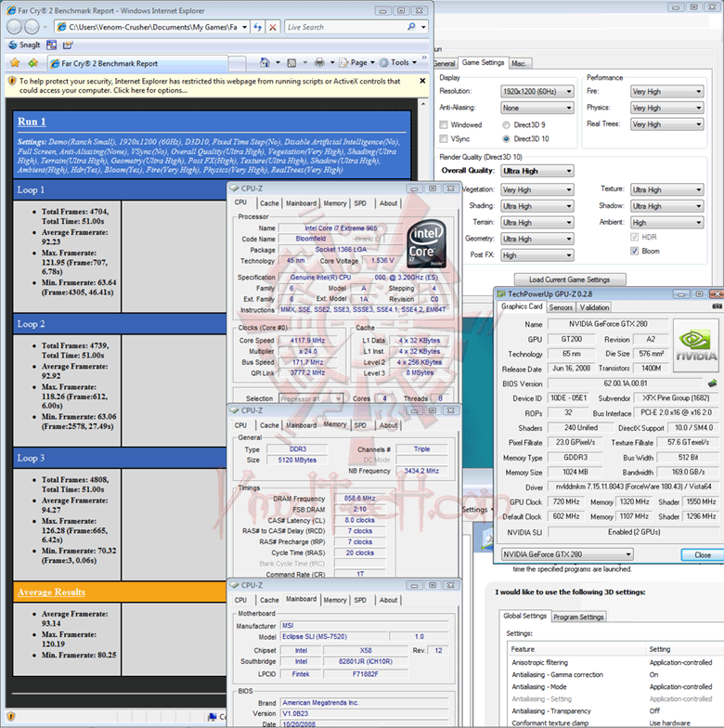The height and width of the screenshot is (728, 724).
Task: Open the Texture quality dropdown
Action: coord(666,189)
